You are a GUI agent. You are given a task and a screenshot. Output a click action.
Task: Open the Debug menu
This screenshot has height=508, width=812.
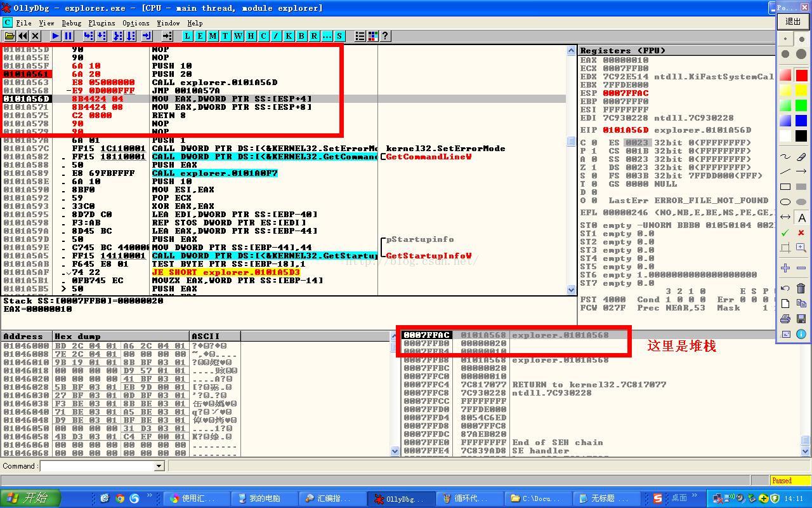pos(71,23)
